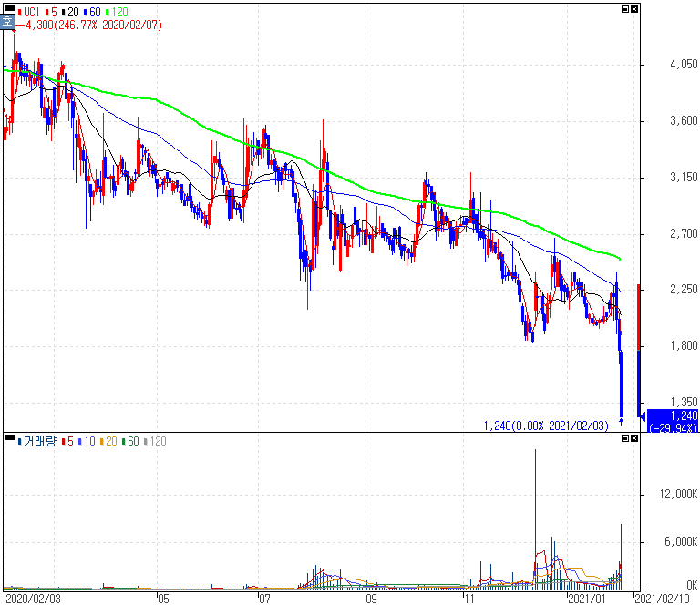The image size is (700, 605).
Task: Click the 07 month label on time axis
Action: point(264,599)
